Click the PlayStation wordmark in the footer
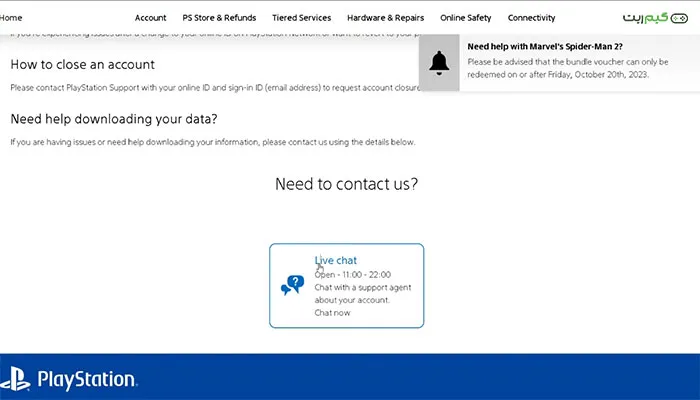 86,380
